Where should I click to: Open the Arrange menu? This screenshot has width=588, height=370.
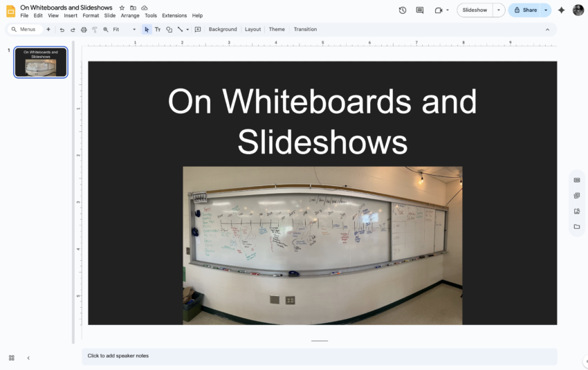pos(130,15)
